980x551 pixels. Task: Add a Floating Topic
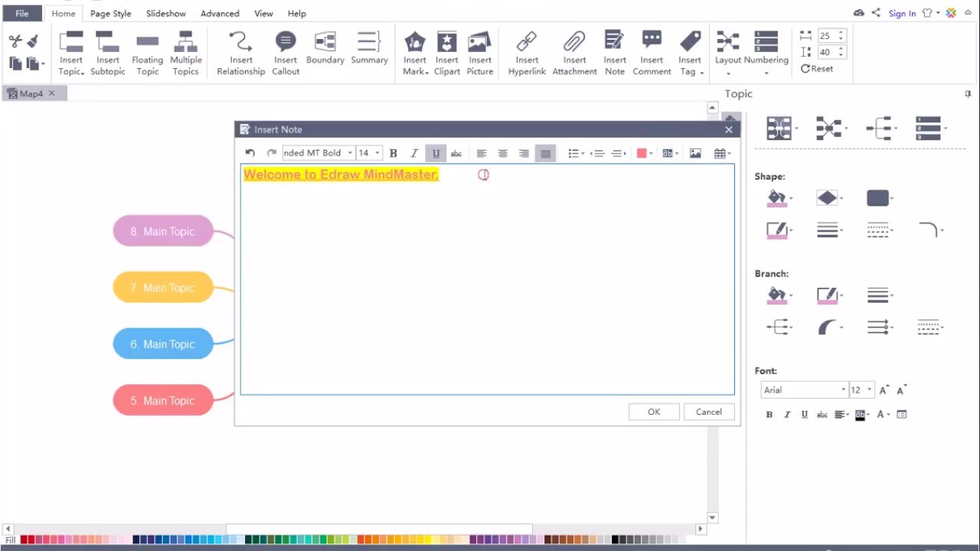click(x=147, y=54)
